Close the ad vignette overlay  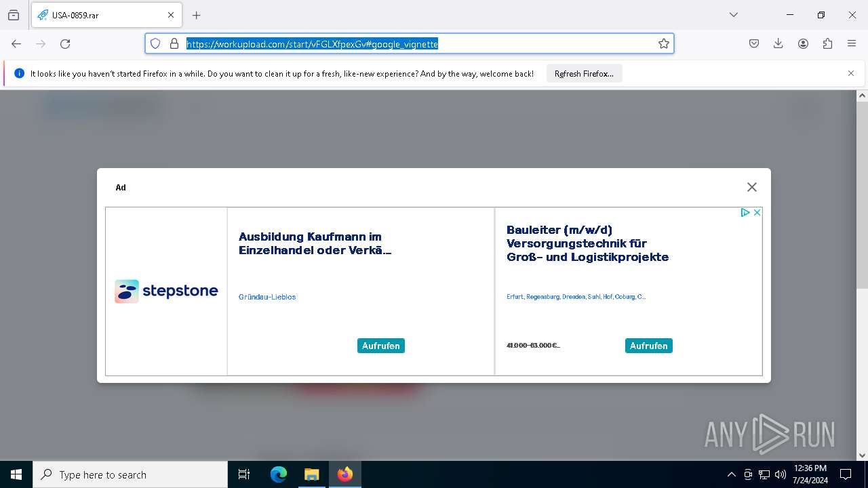tap(751, 187)
